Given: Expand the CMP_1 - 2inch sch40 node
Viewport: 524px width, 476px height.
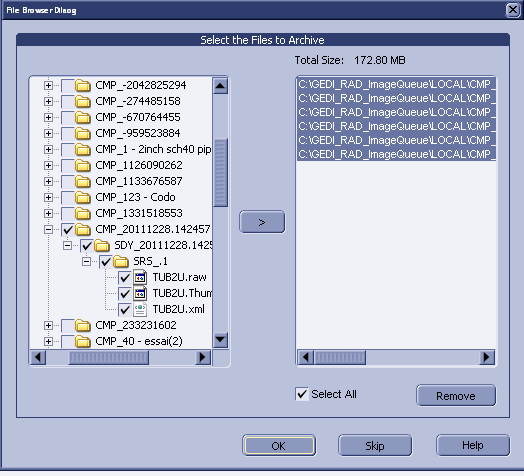Looking at the screenshot, I should [48, 149].
